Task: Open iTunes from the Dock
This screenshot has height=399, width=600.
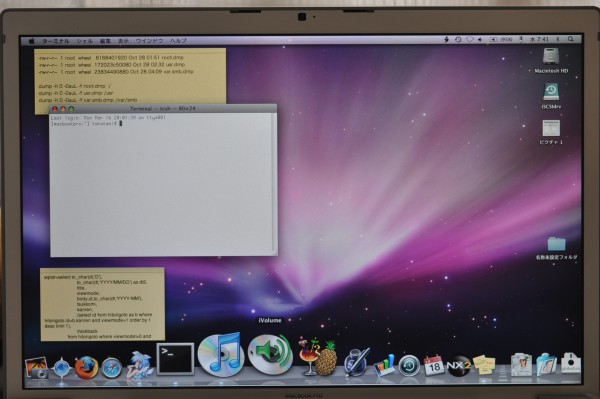Action: 221,354
